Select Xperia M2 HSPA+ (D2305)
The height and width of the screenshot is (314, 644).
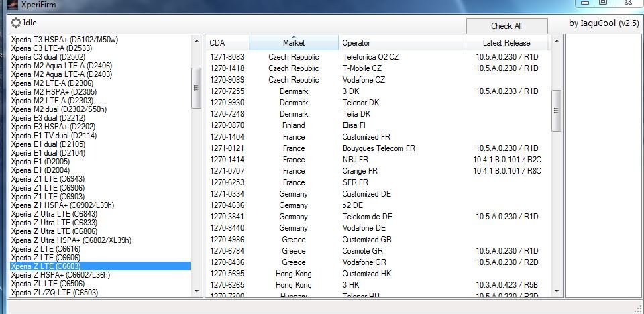point(100,92)
